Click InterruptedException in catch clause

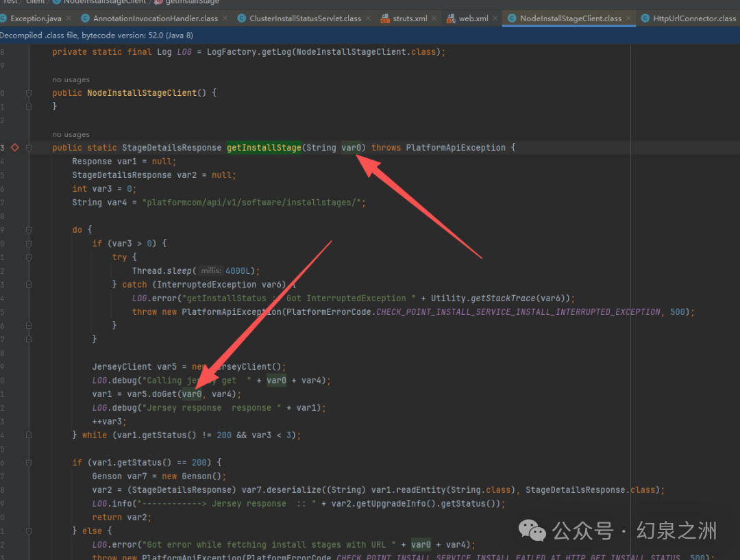click(207, 285)
